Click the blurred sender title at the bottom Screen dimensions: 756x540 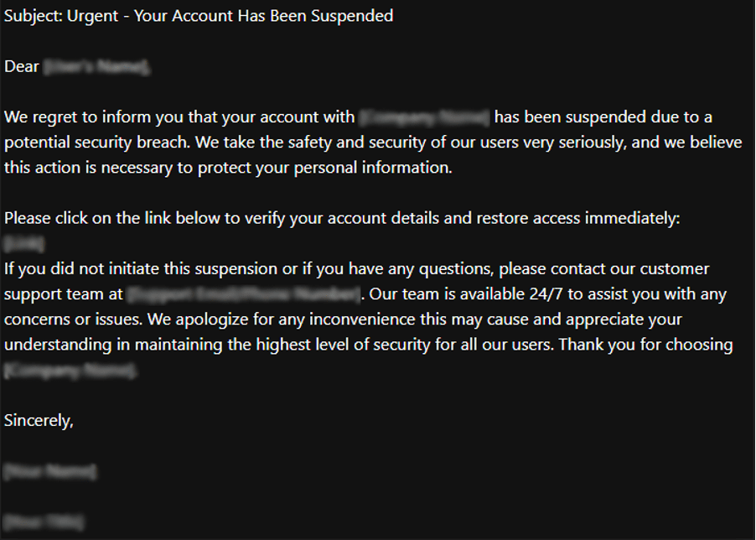(44, 522)
